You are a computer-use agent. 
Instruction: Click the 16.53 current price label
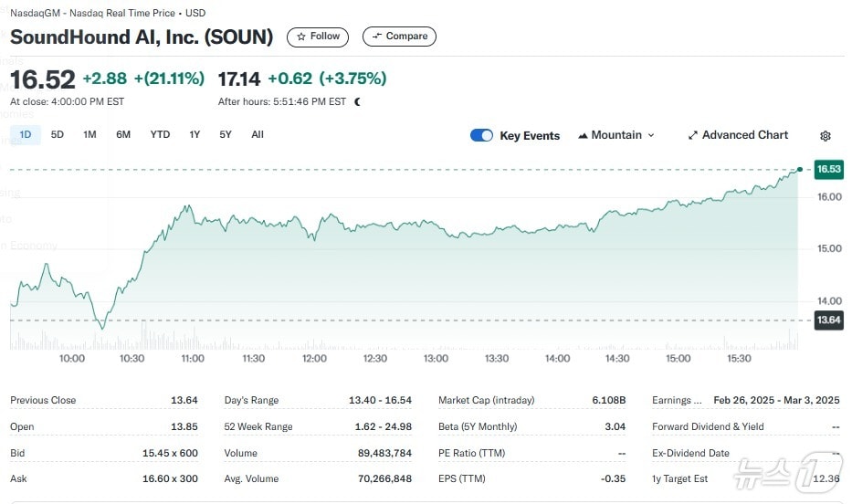pyautogui.click(x=828, y=169)
